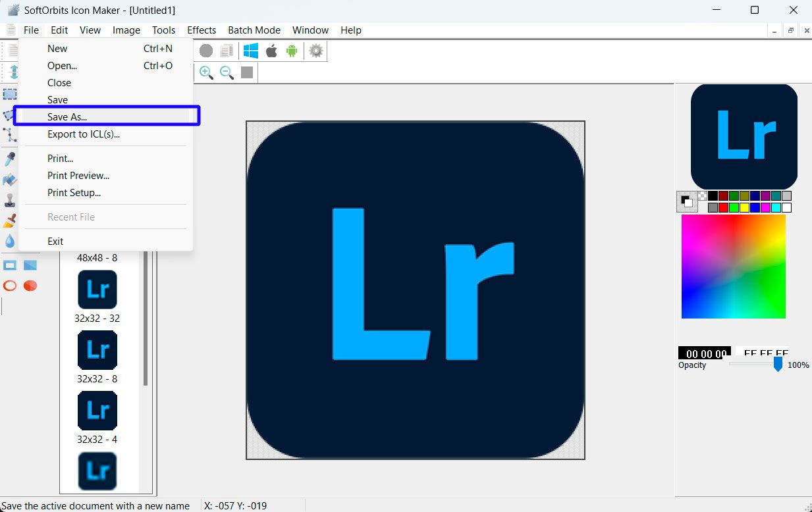Zoom in with the plus magnifier
Image resolution: width=812 pixels, height=512 pixels.
pos(207,72)
